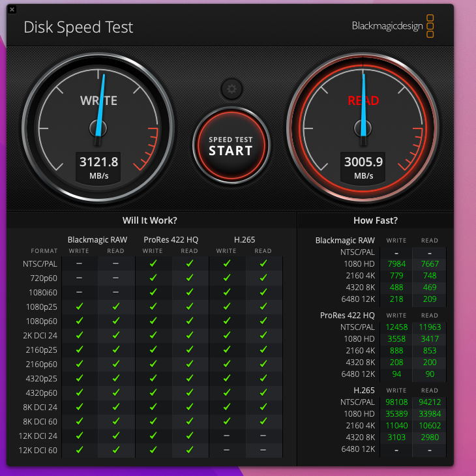Click ProRes NTSC/PAL read value 11963
Image resolution: width=476 pixels, height=476 pixels.
click(x=430, y=327)
